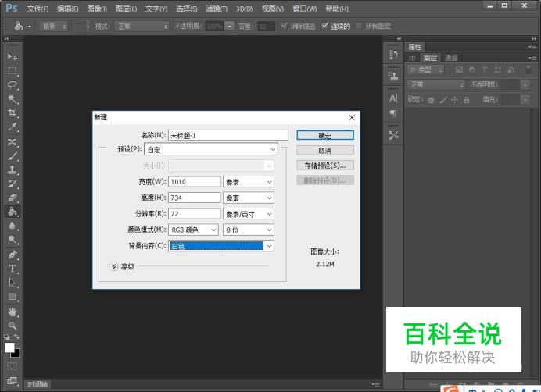The image size is (541, 392).
Task: Open the History panel icon
Action: [393, 54]
